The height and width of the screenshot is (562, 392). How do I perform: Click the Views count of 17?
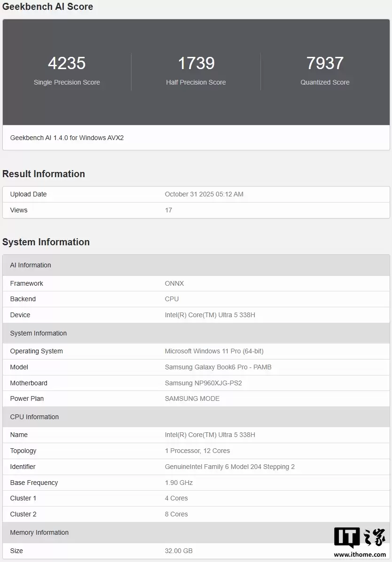pyautogui.click(x=168, y=210)
